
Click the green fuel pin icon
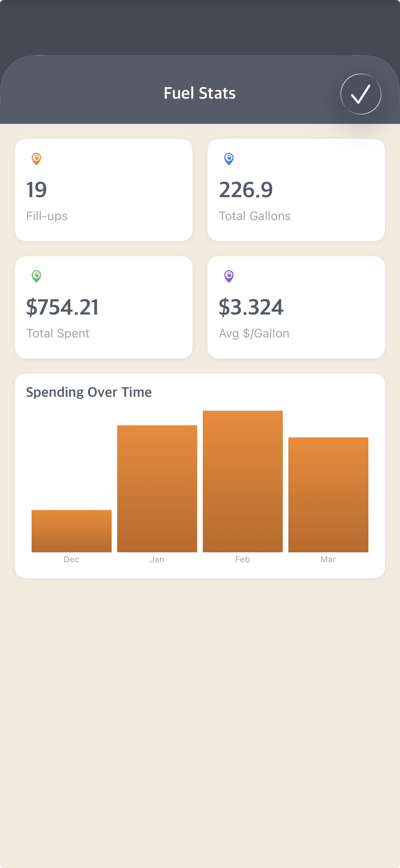[x=36, y=276]
